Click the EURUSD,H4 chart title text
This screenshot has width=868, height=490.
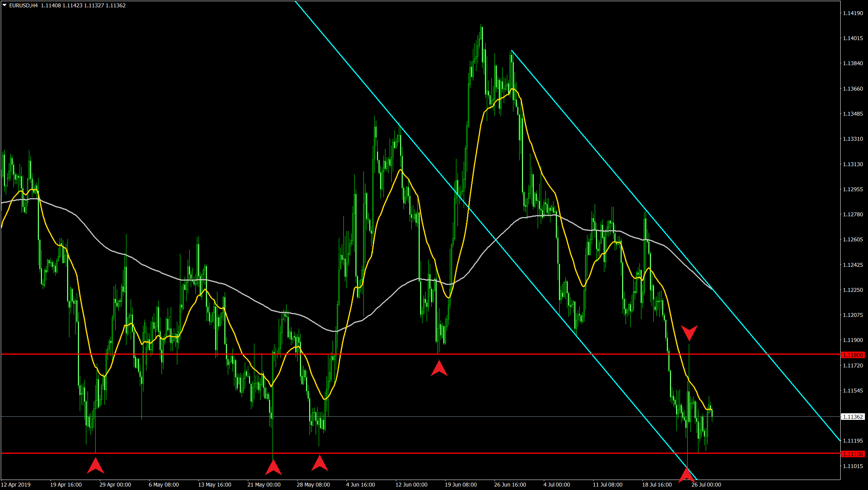click(24, 5)
